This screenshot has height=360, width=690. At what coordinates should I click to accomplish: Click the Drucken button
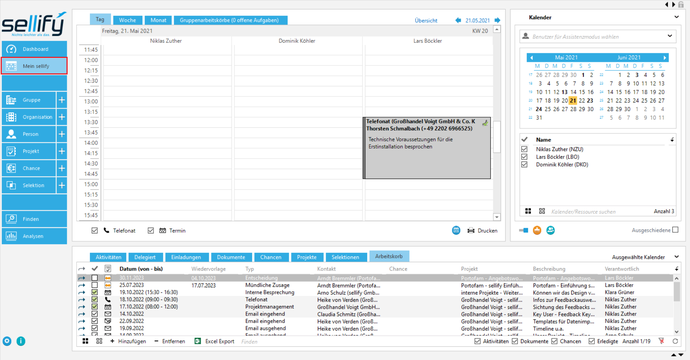(482, 230)
